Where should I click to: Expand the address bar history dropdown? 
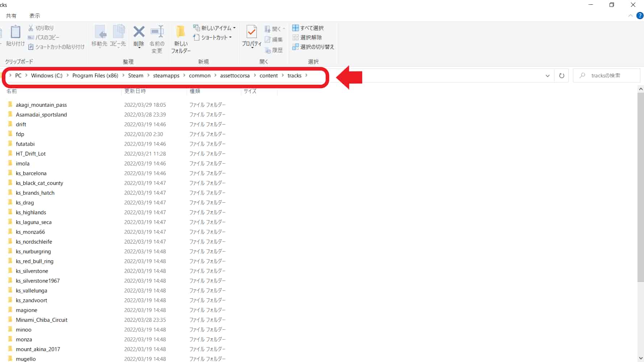pyautogui.click(x=547, y=76)
